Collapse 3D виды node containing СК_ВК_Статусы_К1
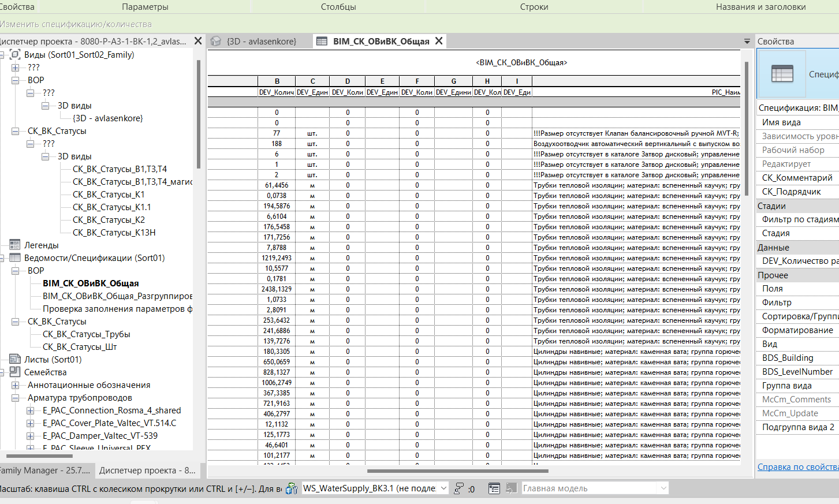This screenshot has height=504, width=839. click(46, 156)
